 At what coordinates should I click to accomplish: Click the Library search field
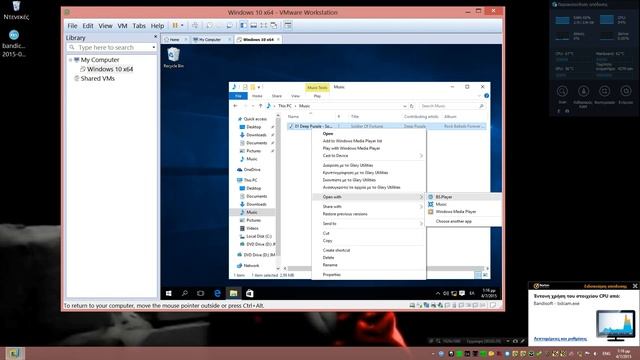110,47
